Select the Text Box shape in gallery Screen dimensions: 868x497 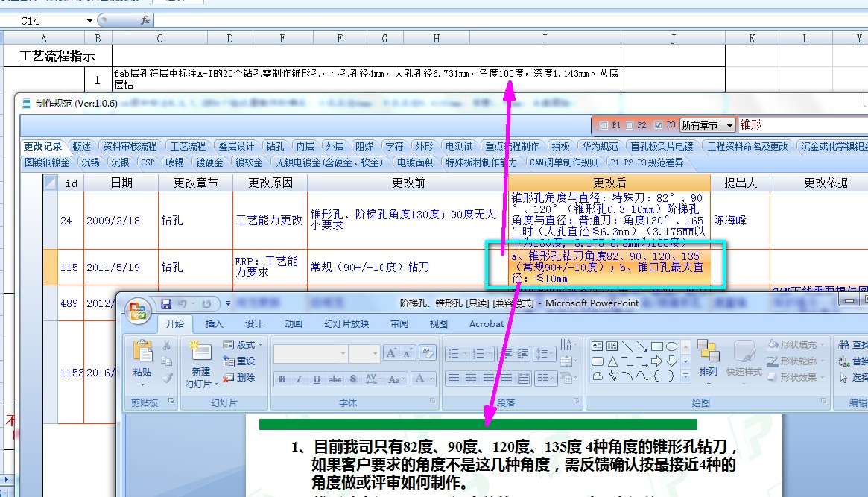598,346
